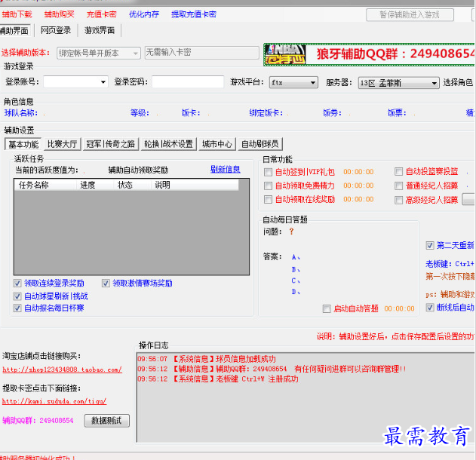Toggle 自动签到|VIP礼包 checkbox

(x=268, y=173)
